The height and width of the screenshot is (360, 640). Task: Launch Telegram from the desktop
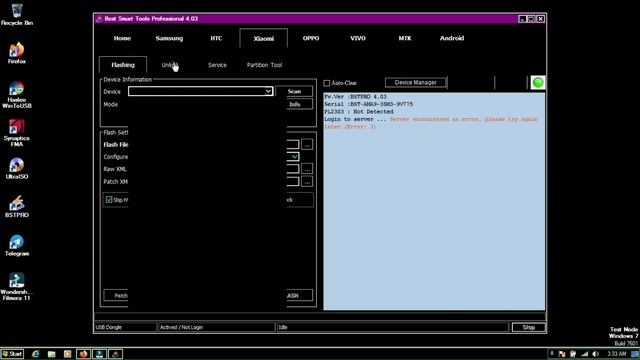[17, 245]
